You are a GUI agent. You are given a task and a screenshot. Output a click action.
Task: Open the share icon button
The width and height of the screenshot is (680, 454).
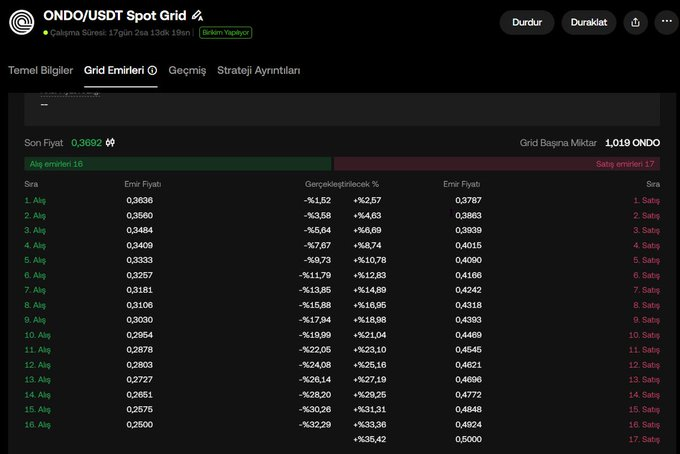click(x=635, y=22)
